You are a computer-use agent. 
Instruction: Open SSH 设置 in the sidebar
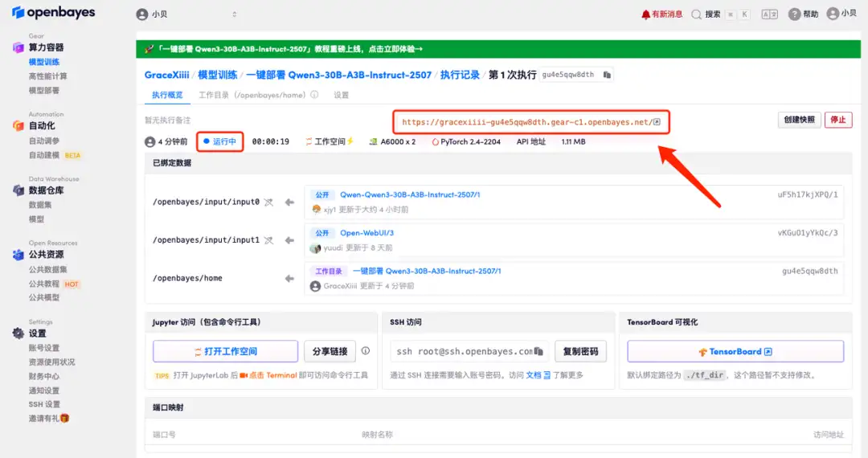tap(44, 404)
